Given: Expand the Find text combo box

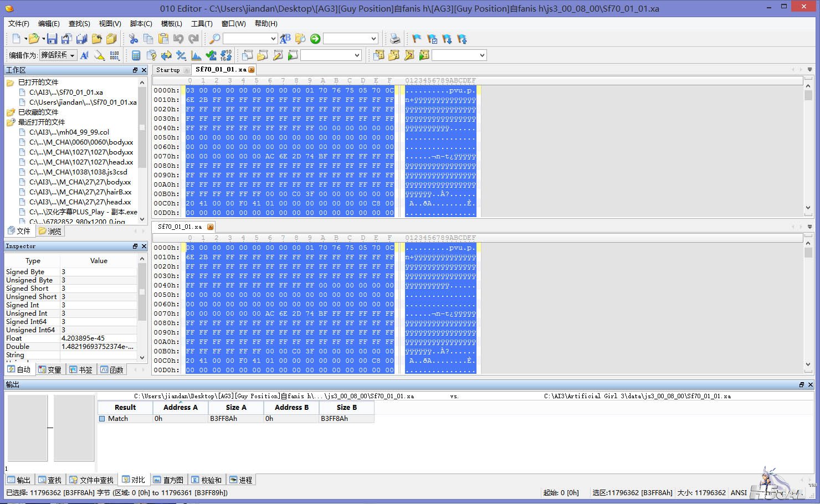Looking at the screenshot, I should (273, 39).
